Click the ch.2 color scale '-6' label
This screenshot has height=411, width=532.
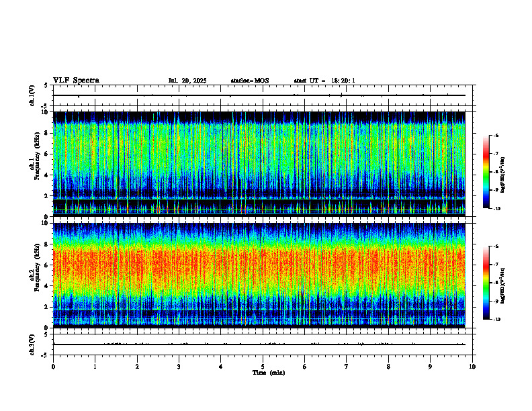pos(496,246)
